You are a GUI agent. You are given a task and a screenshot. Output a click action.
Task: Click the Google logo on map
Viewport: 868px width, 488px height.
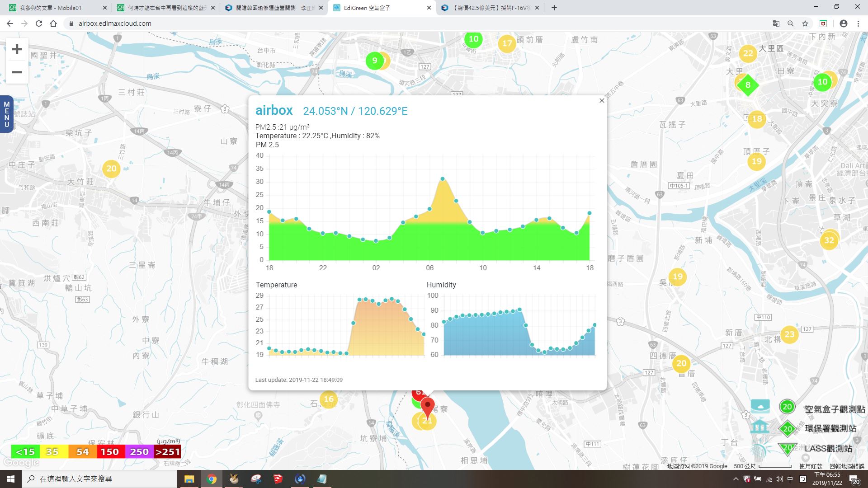(21, 463)
